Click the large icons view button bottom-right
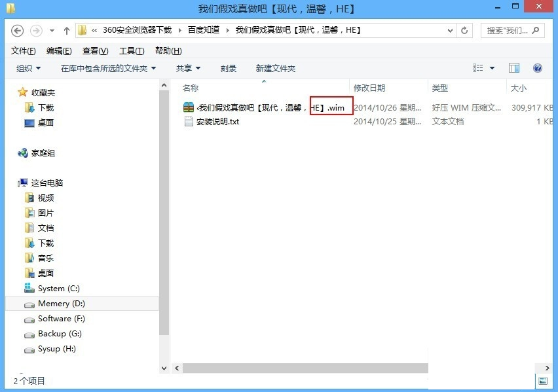The height and width of the screenshot is (392, 558). [x=543, y=381]
